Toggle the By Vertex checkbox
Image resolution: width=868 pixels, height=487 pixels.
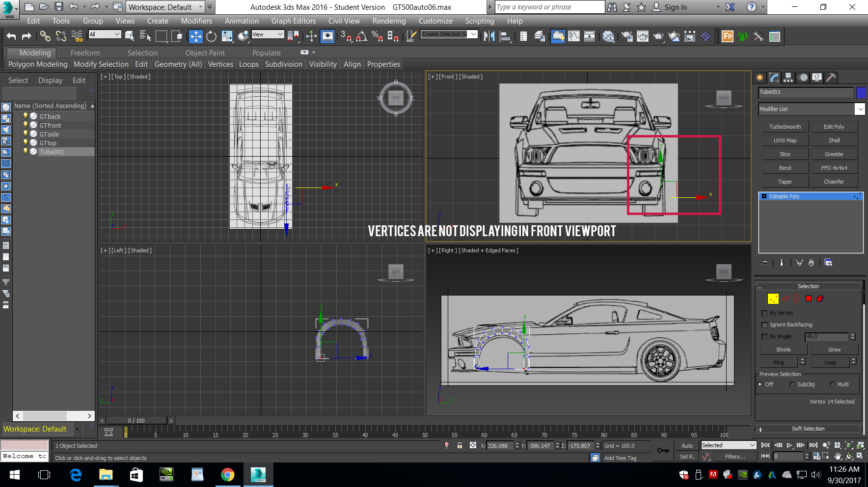tap(764, 313)
